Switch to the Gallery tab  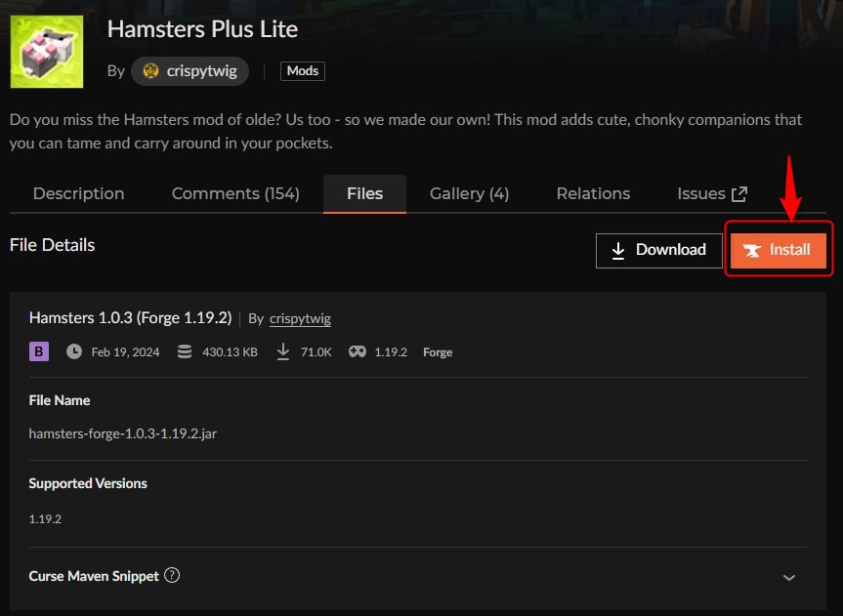pos(469,193)
